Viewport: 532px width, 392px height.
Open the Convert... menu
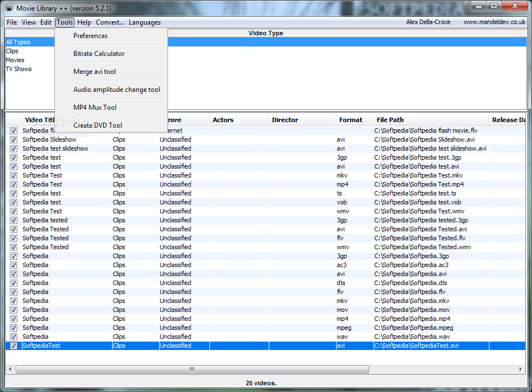[x=110, y=22]
